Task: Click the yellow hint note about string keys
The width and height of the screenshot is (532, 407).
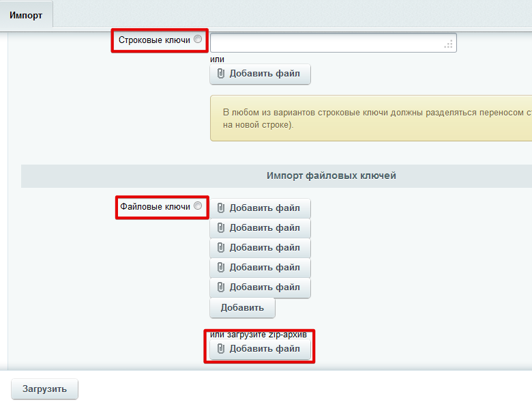Action: coord(371,118)
